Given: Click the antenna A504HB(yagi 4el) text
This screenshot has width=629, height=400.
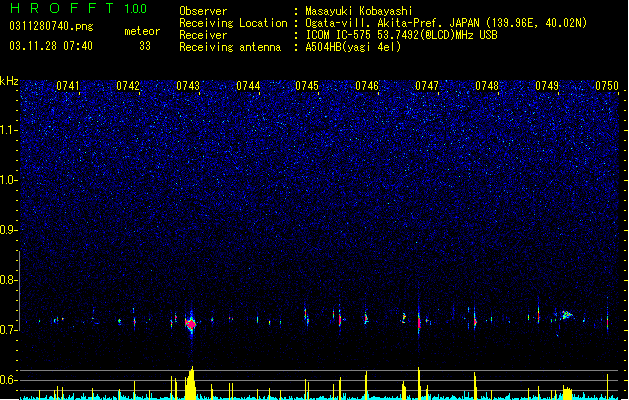Looking at the screenshot, I should (x=353, y=47).
